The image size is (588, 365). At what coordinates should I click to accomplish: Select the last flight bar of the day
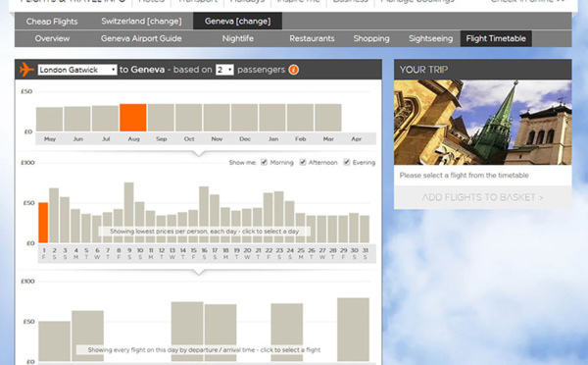[x=353, y=330]
